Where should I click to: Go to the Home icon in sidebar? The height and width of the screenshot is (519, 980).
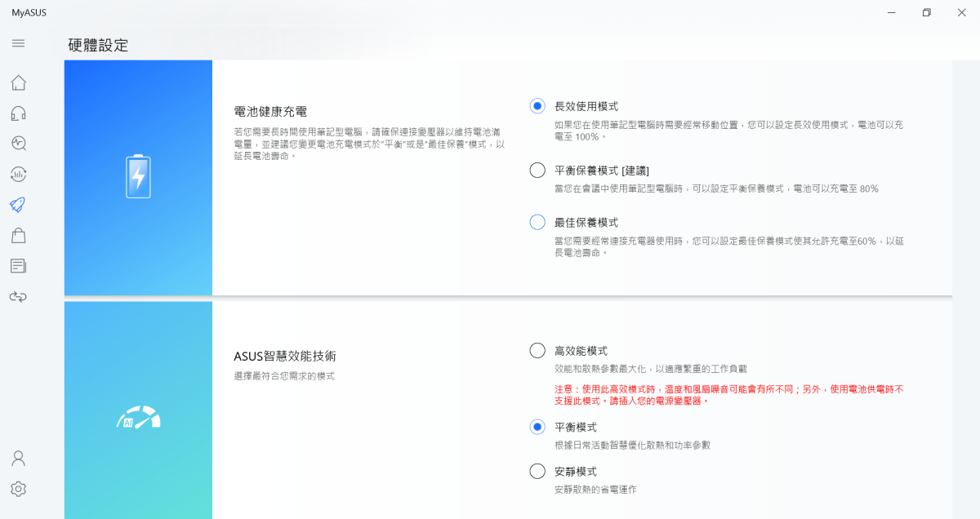click(x=18, y=82)
